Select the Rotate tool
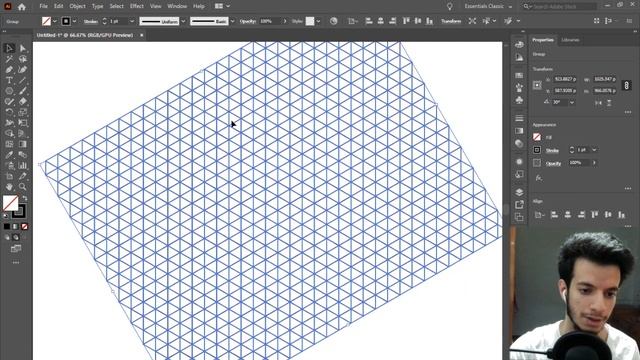 pyautogui.click(x=9, y=112)
